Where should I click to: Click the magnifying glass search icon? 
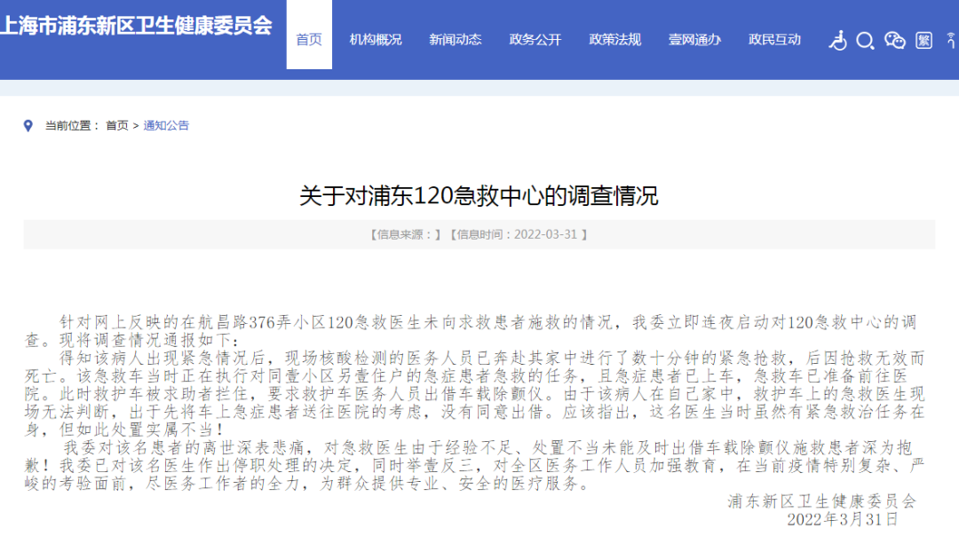865,40
